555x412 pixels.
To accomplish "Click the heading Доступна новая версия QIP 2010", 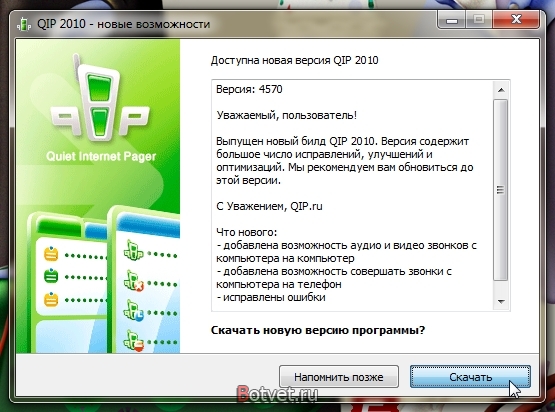I will (x=294, y=61).
